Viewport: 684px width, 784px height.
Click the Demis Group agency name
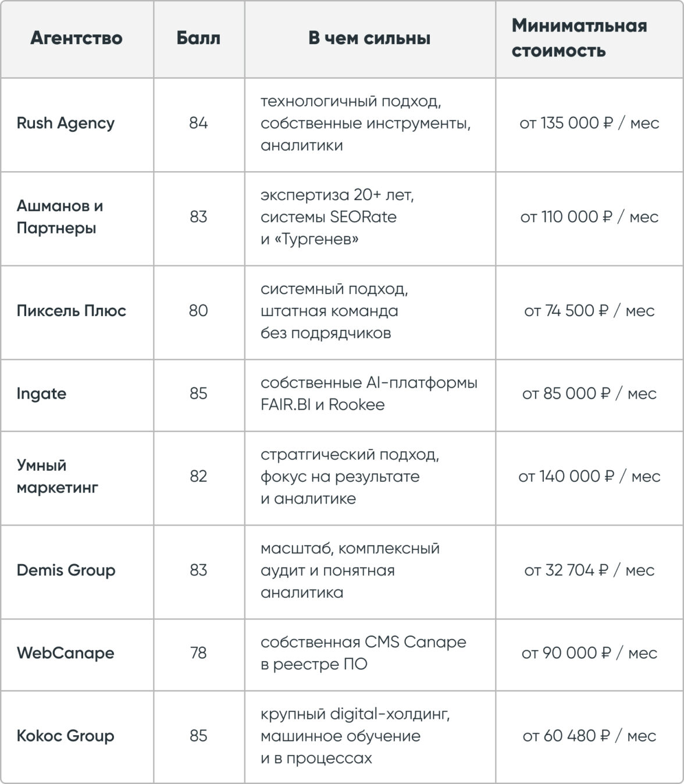[66, 570]
